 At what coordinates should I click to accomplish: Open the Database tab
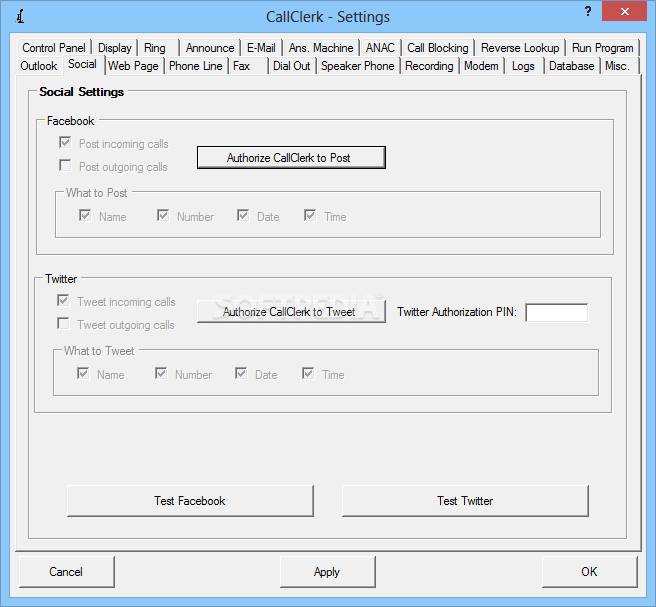tap(571, 66)
